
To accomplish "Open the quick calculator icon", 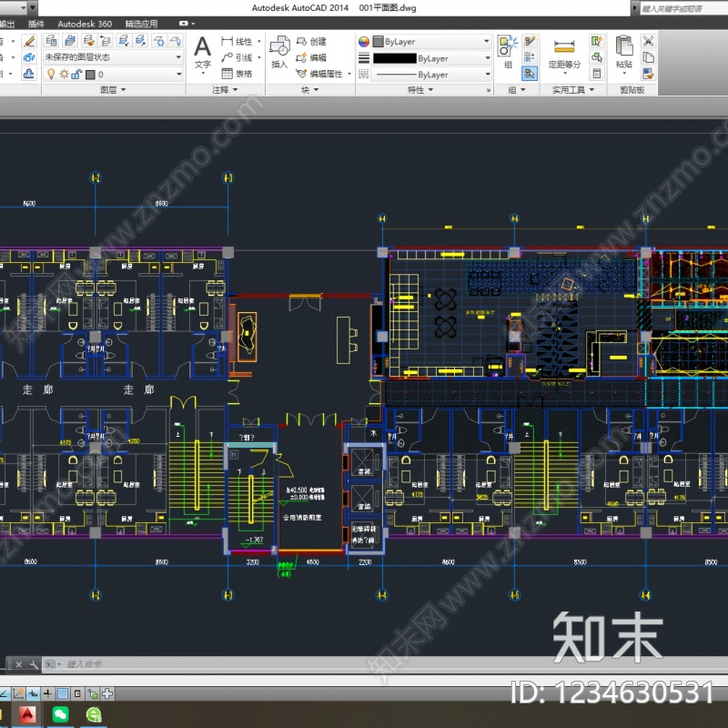I will pyautogui.click(x=597, y=74).
